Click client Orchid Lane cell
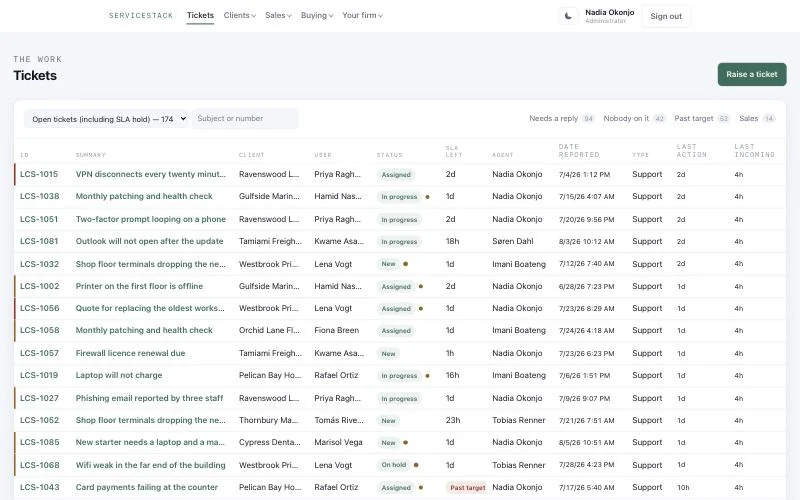 pyautogui.click(x=269, y=330)
